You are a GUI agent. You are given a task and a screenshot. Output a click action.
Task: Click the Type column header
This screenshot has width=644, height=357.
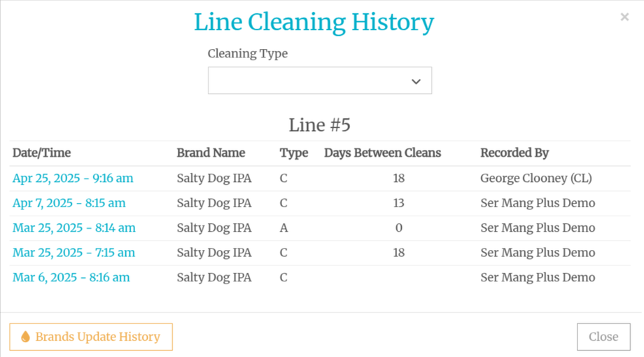(294, 153)
